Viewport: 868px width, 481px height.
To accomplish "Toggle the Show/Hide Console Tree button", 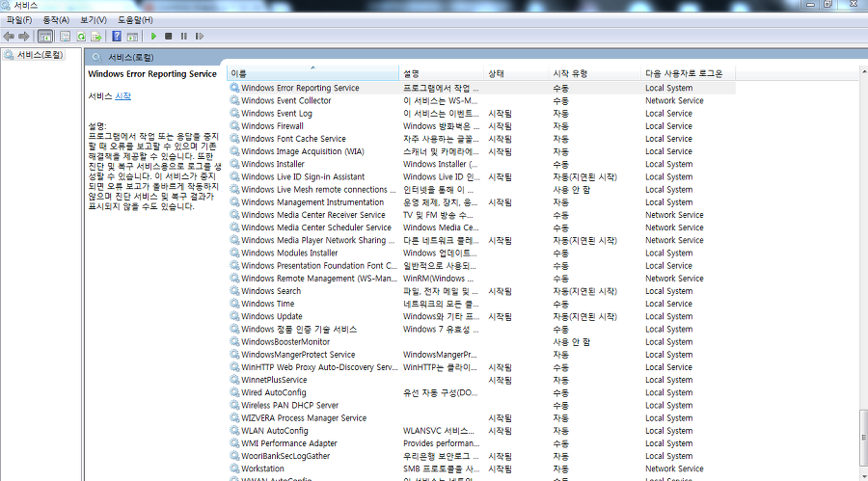I will coord(45,37).
